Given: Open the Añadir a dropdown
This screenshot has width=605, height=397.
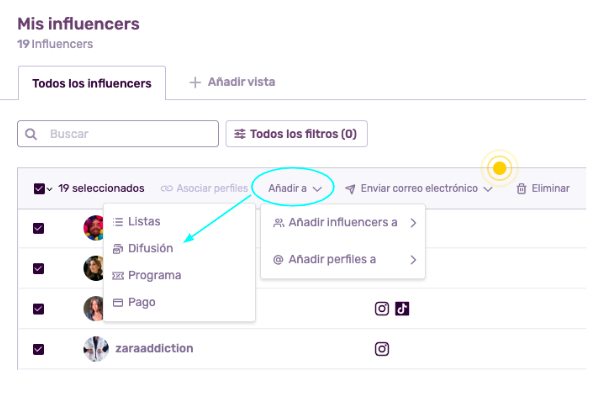Looking at the screenshot, I should (x=295, y=188).
